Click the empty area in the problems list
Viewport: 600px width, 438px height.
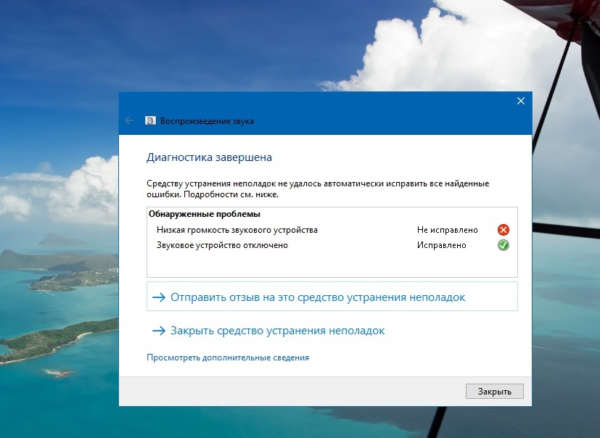point(330,264)
